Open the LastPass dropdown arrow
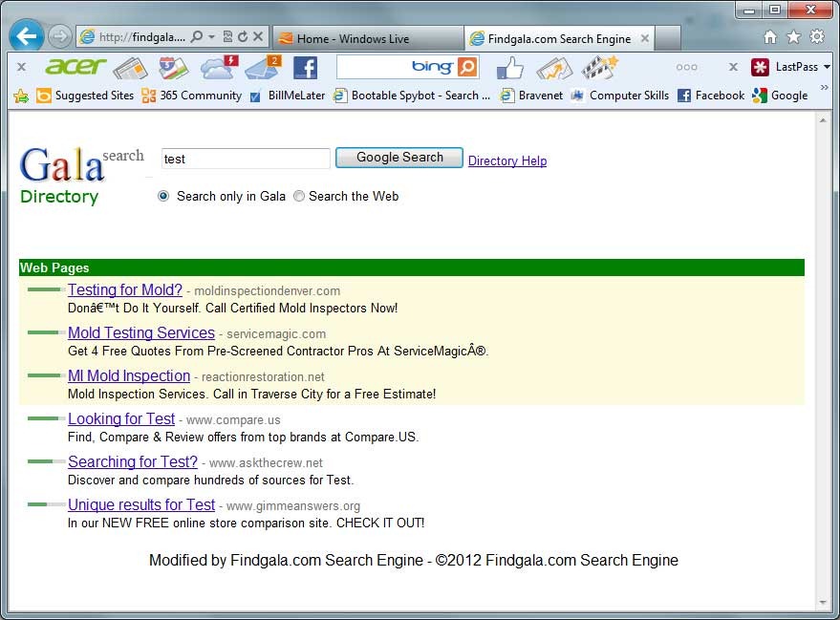The width and height of the screenshot is (840, 620). point(827,67)
